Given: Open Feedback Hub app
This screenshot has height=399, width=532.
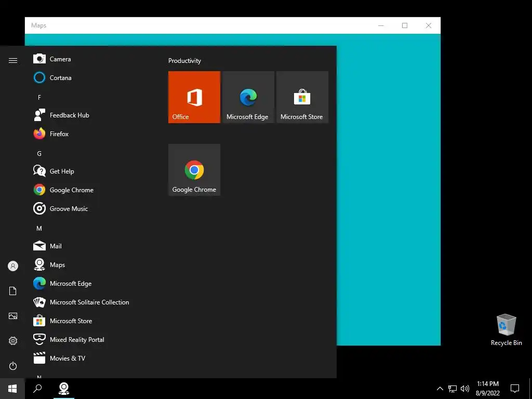Looking at the screenshot, I should (x=91, y=115).
